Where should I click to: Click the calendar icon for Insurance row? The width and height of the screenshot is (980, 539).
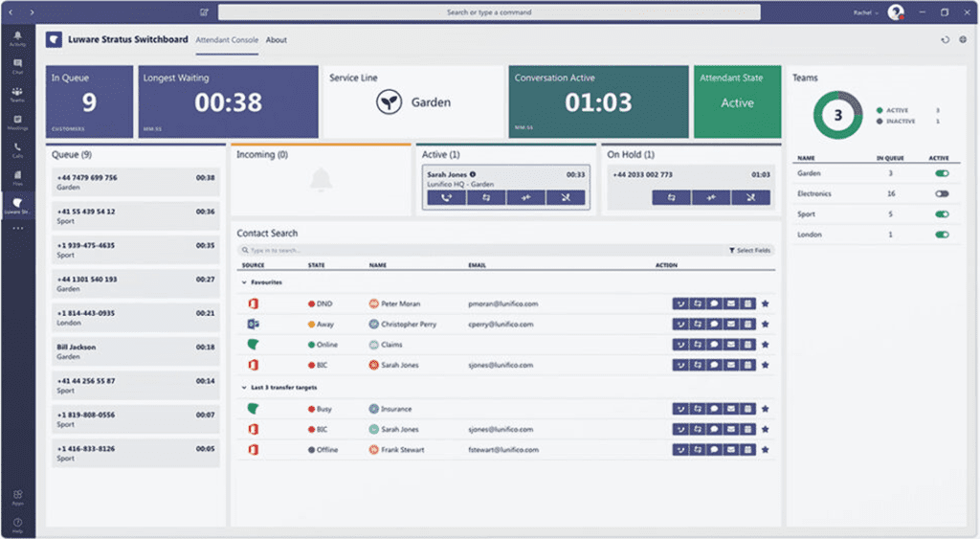[747, 409]
